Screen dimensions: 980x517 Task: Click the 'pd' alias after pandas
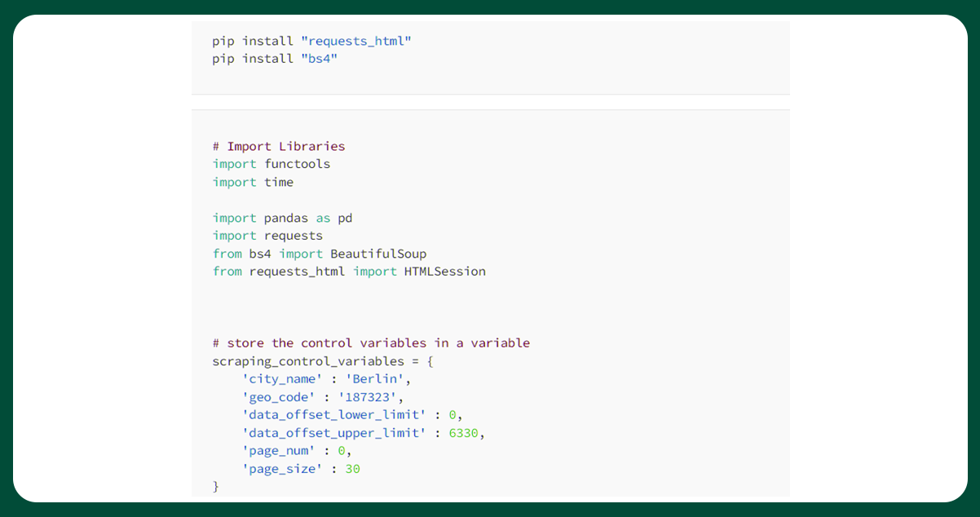pos(345,218)
